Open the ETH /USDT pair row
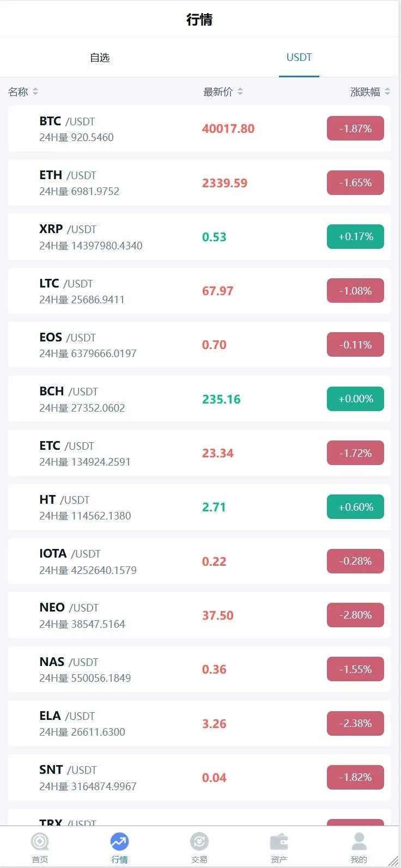The height and width of the screenshot is (868, 401). (x=199, y=182)
